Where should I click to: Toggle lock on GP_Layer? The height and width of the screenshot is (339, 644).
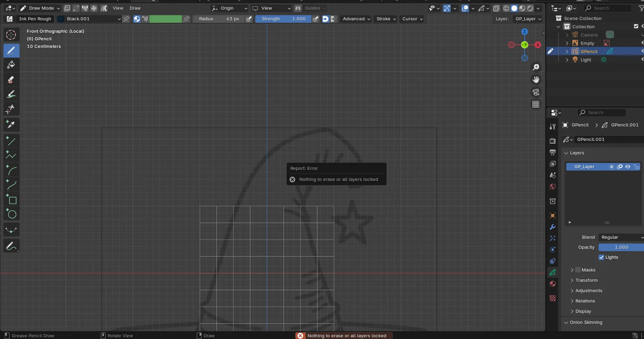(636, 167)
